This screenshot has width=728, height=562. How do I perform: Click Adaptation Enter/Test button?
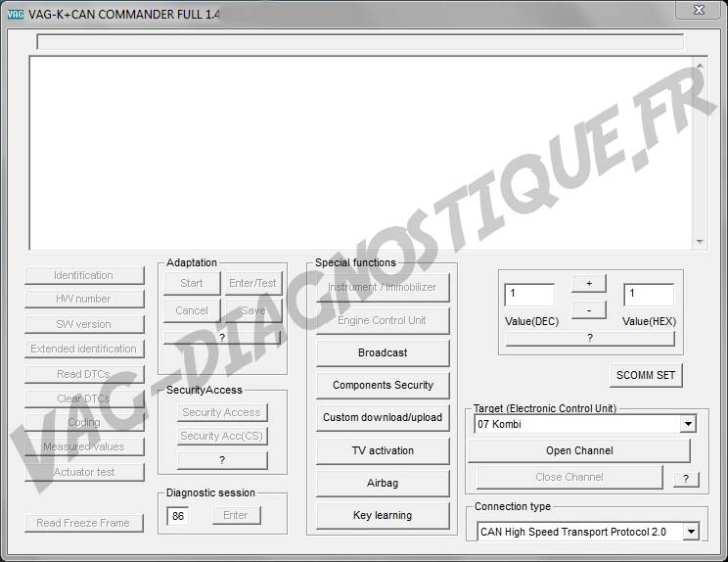pos(253,283)
